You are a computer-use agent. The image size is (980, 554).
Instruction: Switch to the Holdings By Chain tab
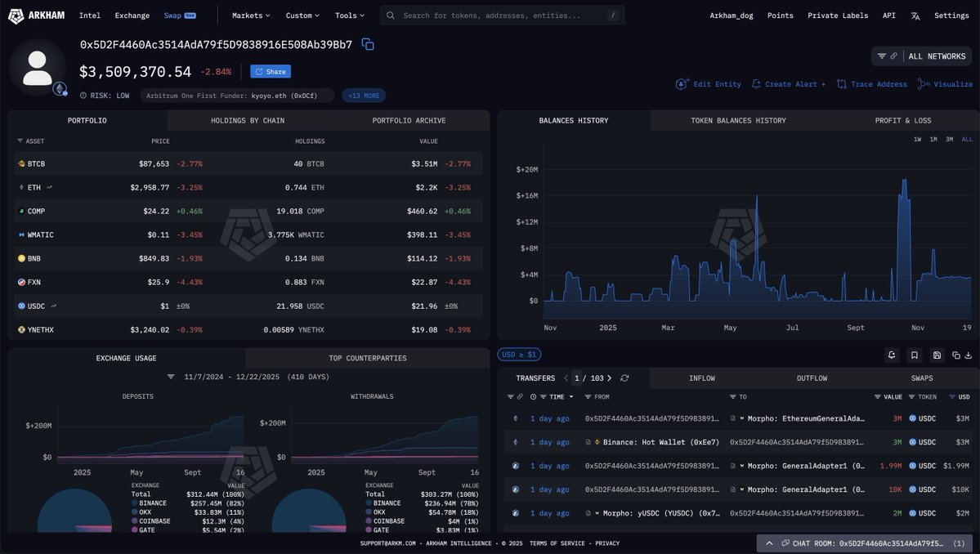247,121
